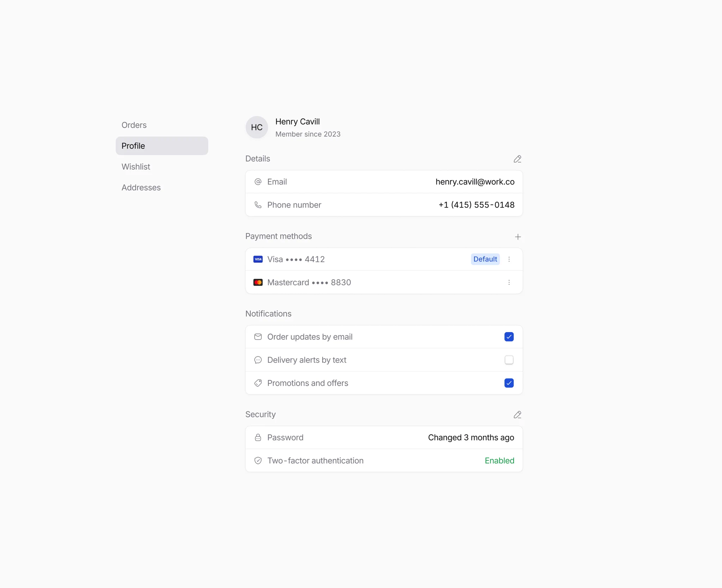This screenshot has width=722, height=588.
Task: Uncheck Order updates by email
Action: pos(509,337)
